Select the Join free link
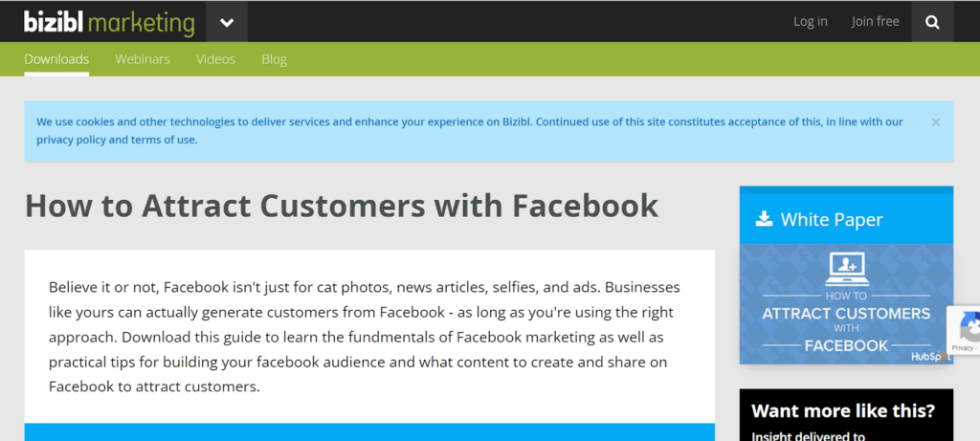 pyautogui.click(x=875, y=21)
